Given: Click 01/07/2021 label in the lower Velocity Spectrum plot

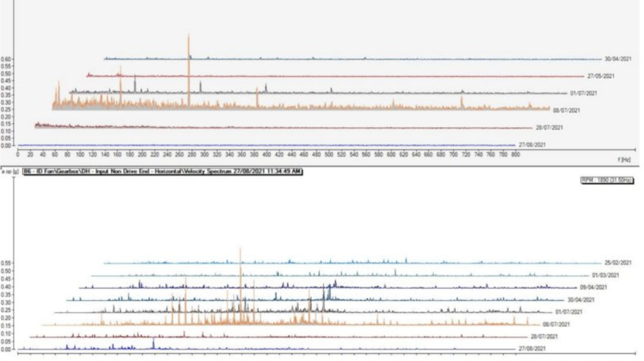Looking at the screenshot, I should [569, 312].
